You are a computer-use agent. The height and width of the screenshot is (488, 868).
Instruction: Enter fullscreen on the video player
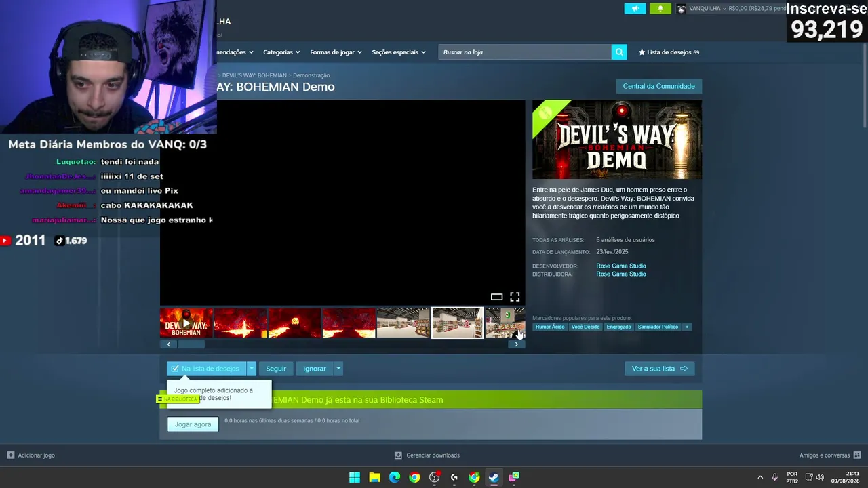[x=515, y=297]
